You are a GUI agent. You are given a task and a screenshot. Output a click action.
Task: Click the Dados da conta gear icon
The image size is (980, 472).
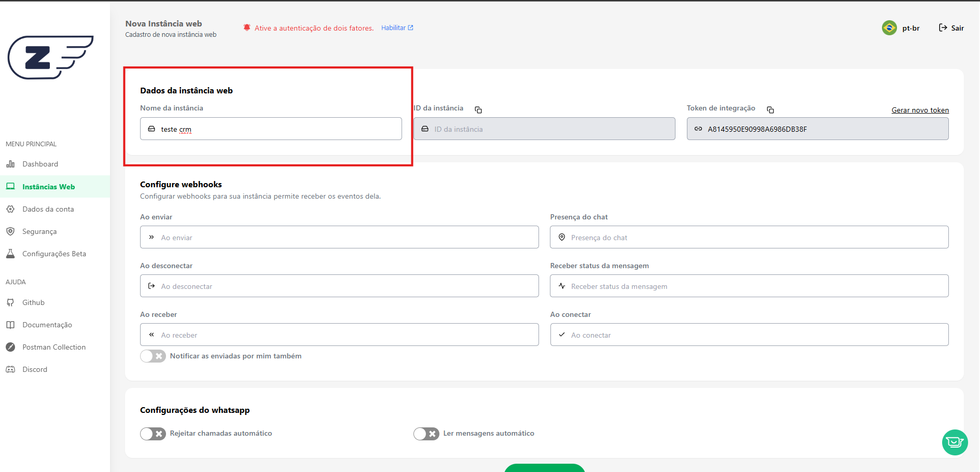[10, 209]
